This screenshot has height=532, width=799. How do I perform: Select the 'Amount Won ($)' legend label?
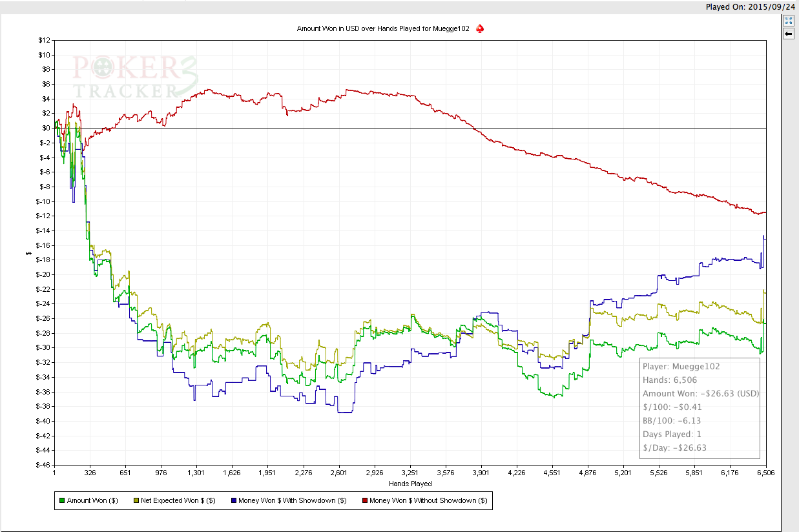click(x=92, y=500)
